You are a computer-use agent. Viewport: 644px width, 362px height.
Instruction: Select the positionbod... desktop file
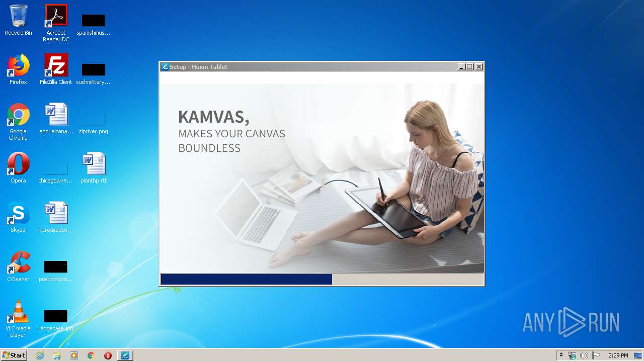(56, 270)
